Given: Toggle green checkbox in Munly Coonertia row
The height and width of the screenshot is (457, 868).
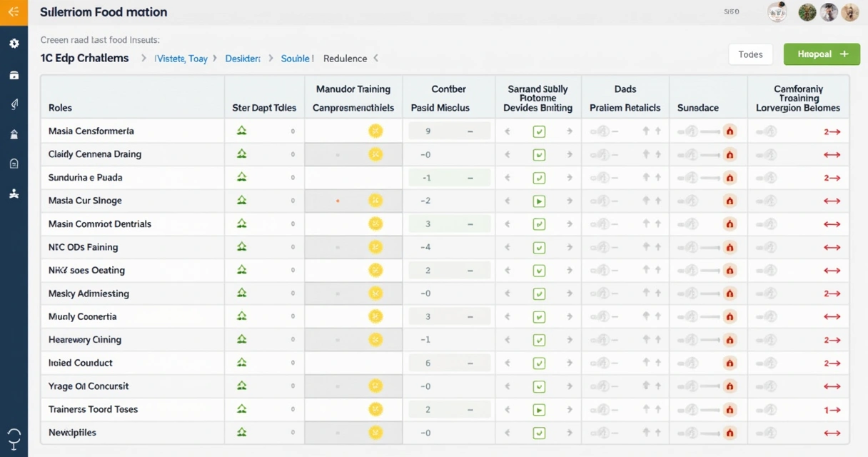Looking at the screenshot, I should [x=539, y=317].
